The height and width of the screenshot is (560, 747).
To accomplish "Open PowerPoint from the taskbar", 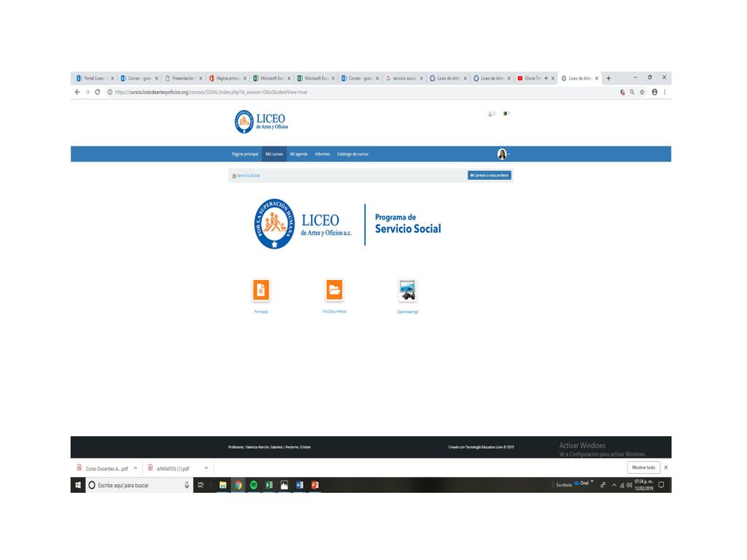I will tap(314, 485).
